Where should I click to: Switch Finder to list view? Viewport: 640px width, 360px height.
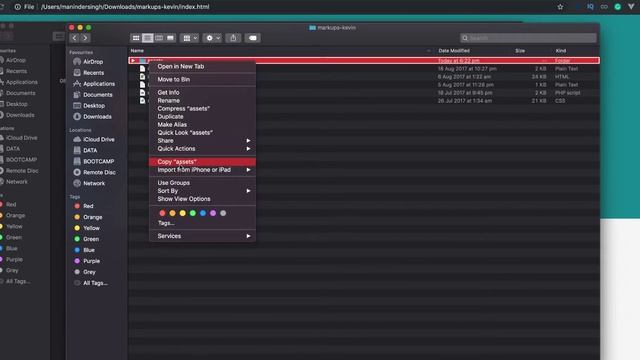point(147,38)
